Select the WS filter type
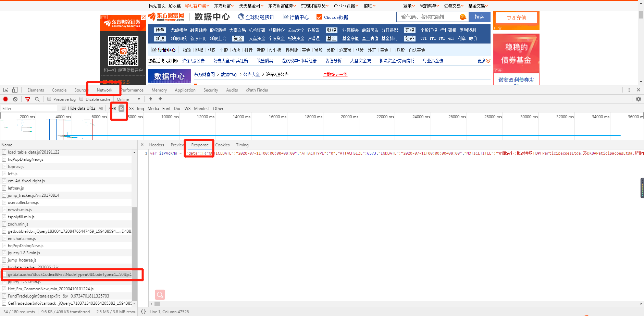The image size is (644, 316). 187,108
